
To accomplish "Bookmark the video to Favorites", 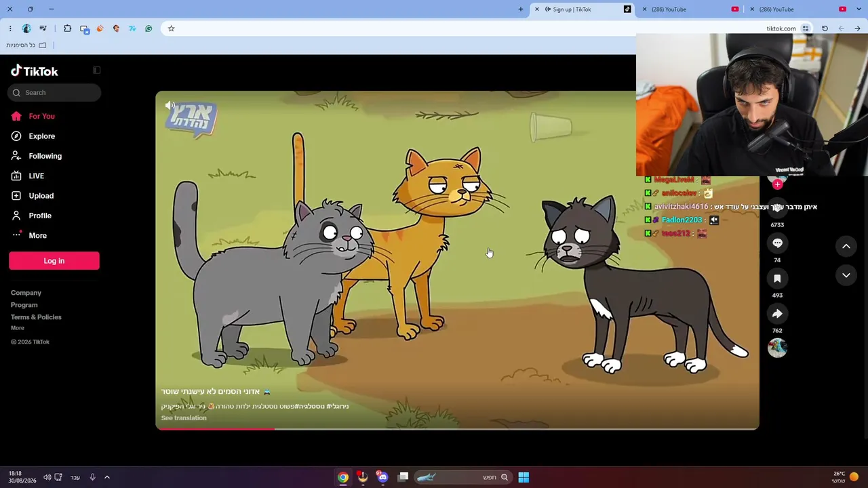I will coord(777,279).
